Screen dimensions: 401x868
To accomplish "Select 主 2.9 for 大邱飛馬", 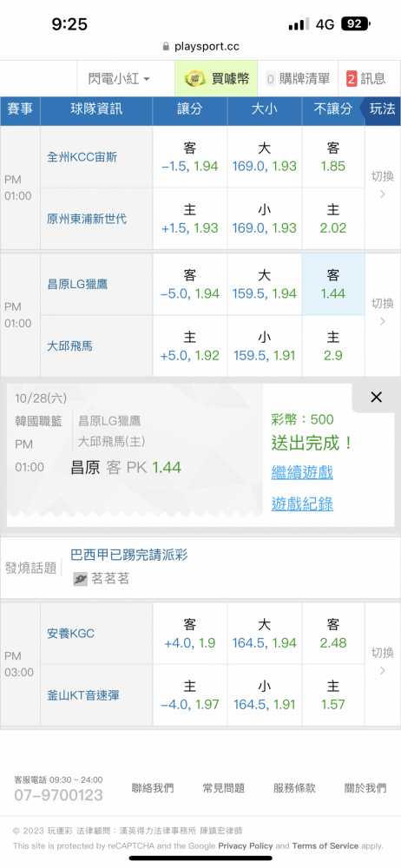I will tap(333, 346).
